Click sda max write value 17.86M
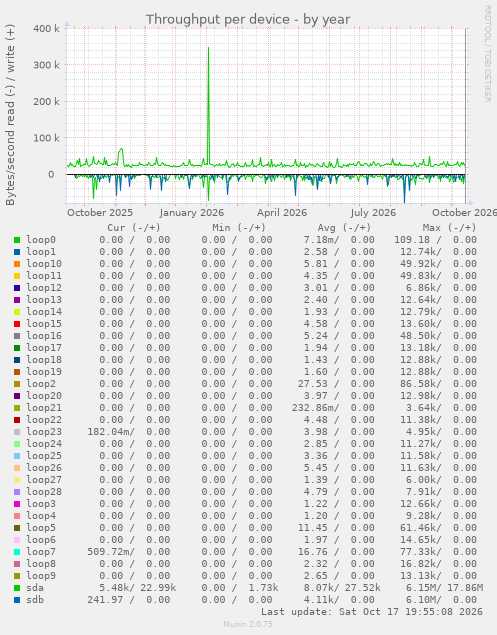The height and width of the screenshot is (635, 497). pos(465,588)
